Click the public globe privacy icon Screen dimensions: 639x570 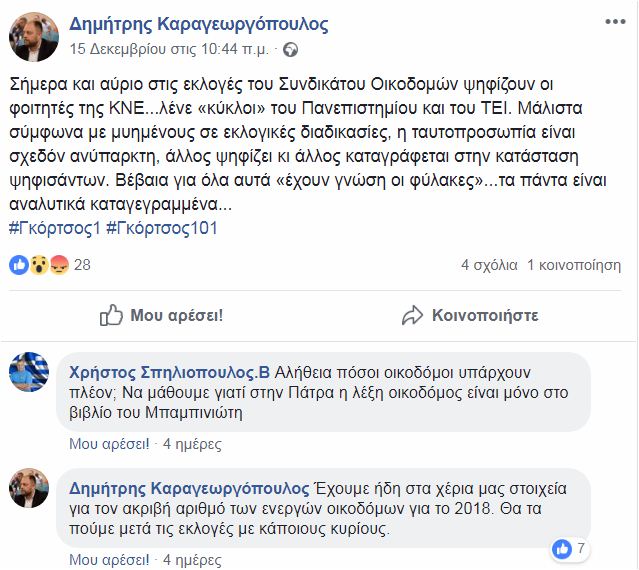point(290,50)
